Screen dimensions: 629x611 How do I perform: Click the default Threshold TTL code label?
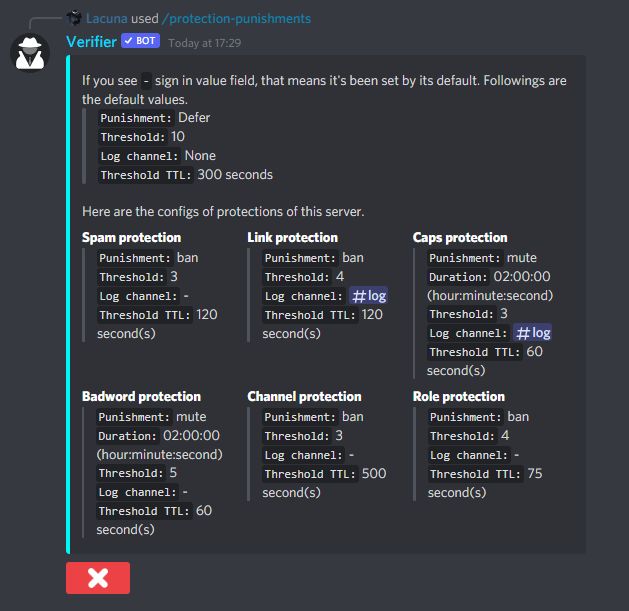tap(146, 175)
